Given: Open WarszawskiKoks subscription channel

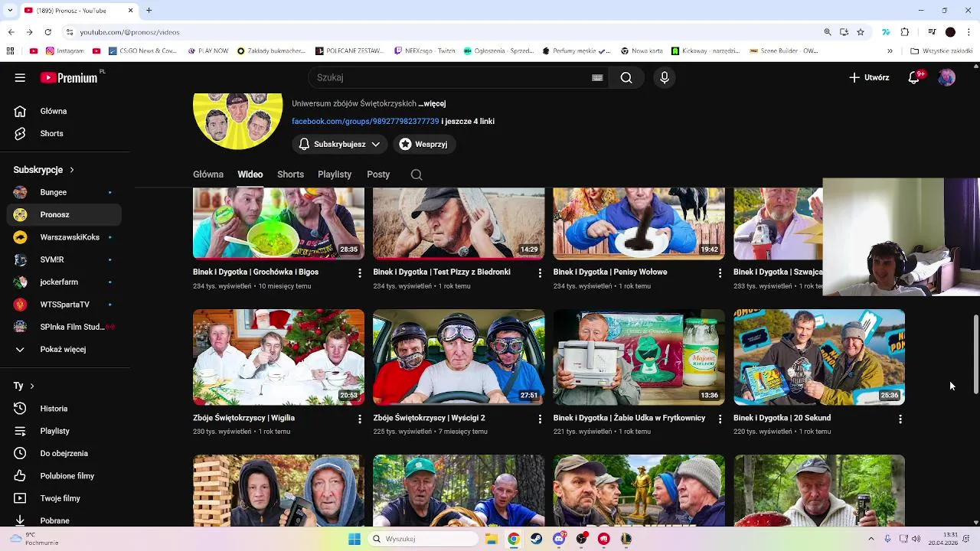Looking at the screenshot, I should [64, 237].
